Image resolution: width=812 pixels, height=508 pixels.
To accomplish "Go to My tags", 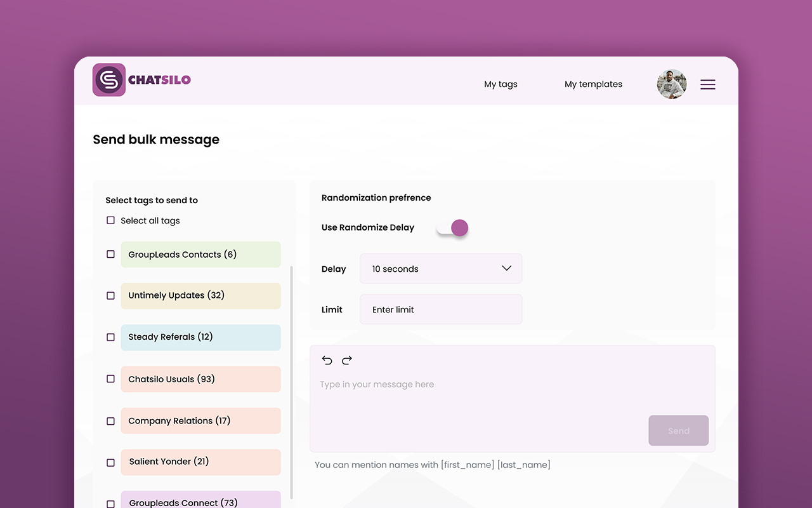I will tap(501, 84).
